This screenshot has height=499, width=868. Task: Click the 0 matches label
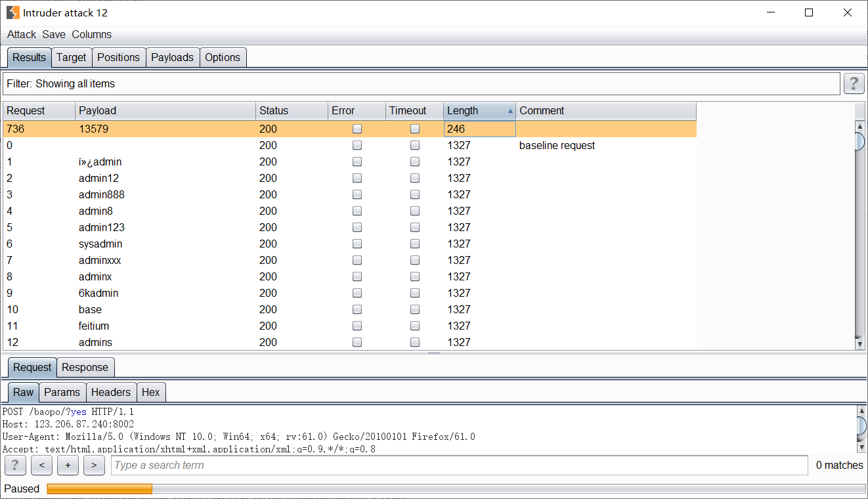pos(840,465)
